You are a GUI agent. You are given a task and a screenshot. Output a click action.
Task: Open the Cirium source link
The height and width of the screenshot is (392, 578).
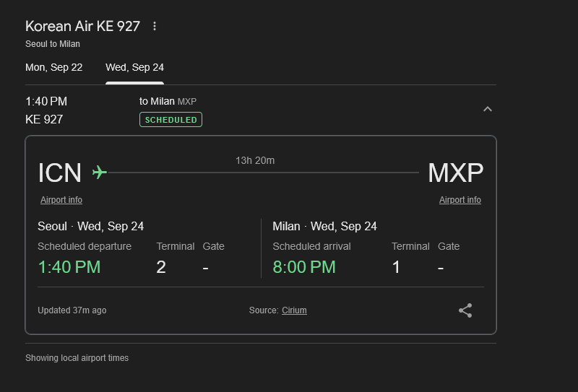pyautogui.click(x=294, y=310)
